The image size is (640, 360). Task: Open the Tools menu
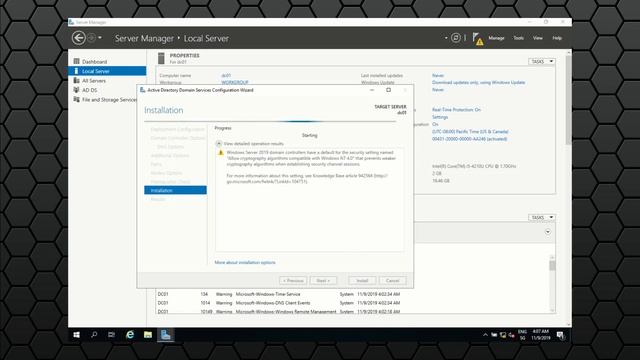point(518,38)
